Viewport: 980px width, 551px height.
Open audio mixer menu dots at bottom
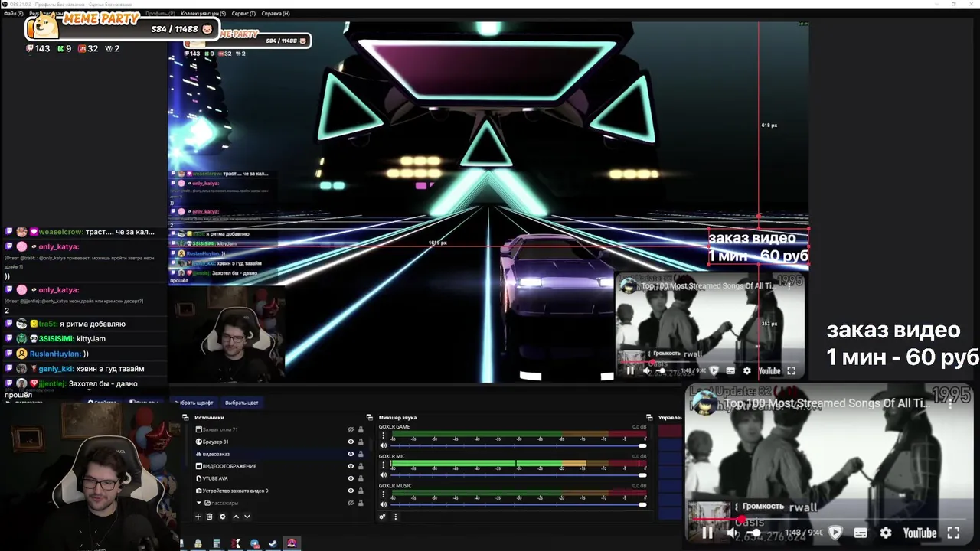(395, 517)
